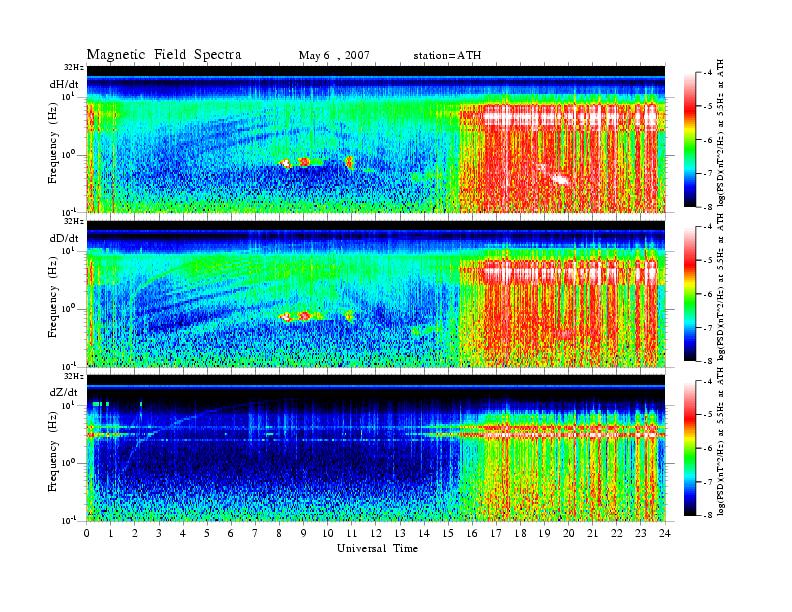Click the "dD/dt" panel label
792x612 pixels.
[x=64, y=238]
